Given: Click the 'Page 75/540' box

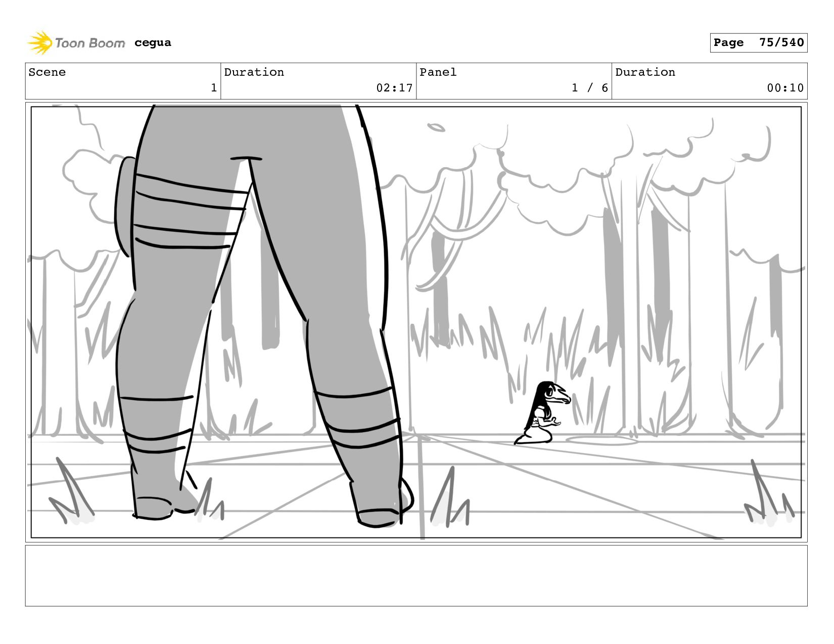Looking at the screenshot, I should 758,42.
